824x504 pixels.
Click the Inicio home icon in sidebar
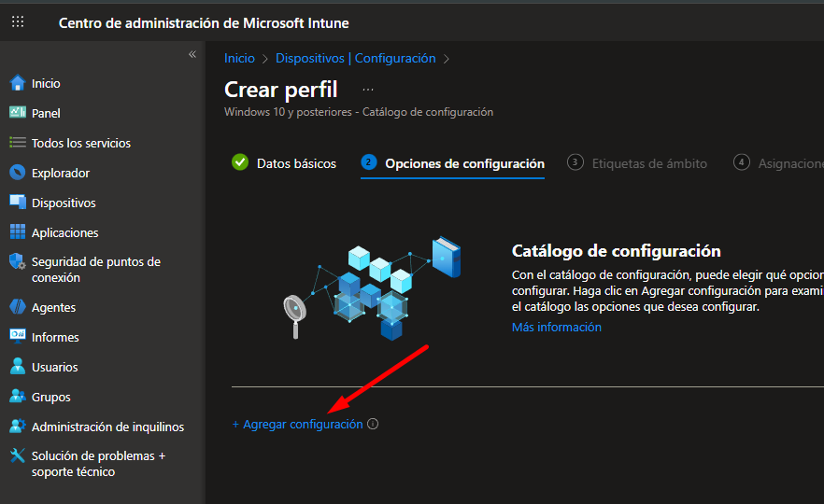point(17,83)
